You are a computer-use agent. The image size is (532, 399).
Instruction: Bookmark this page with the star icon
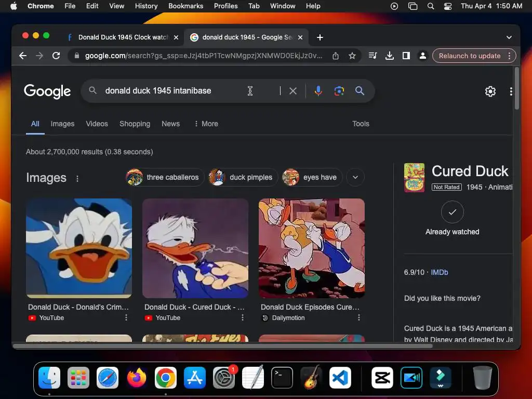(x=352, y=56)
